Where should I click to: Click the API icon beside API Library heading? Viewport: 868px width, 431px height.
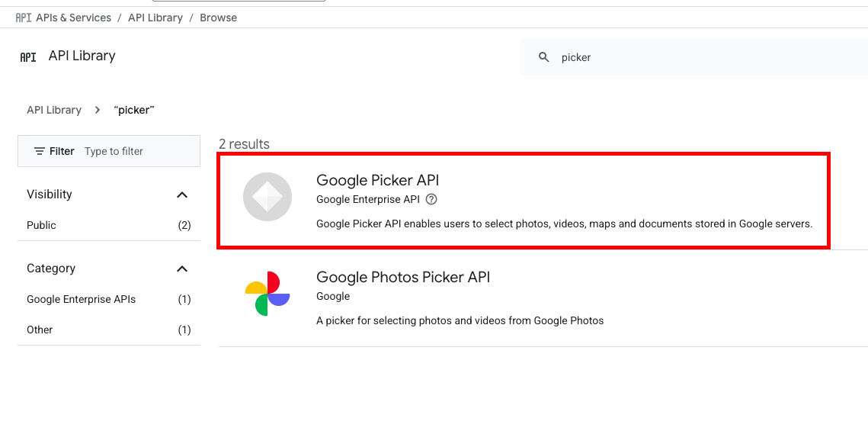pos(27,56)
